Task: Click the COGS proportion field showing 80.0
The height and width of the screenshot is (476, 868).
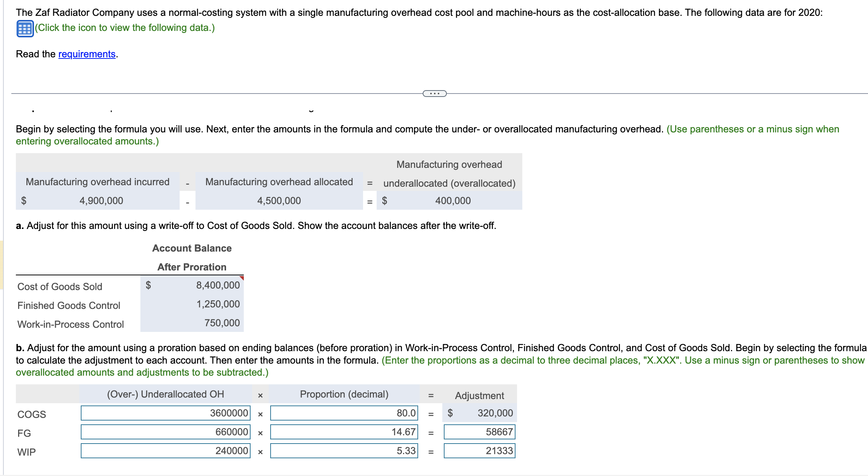Action: [x=343, y=413]
